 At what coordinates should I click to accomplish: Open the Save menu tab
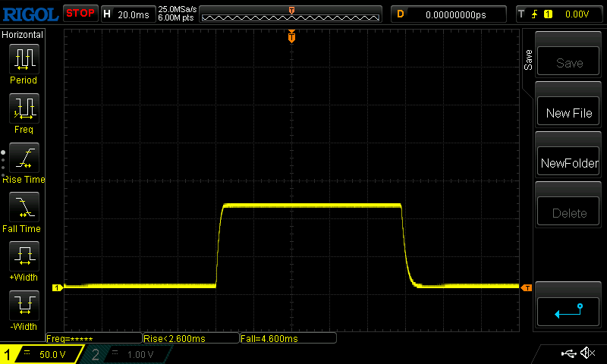pos(528,60)
